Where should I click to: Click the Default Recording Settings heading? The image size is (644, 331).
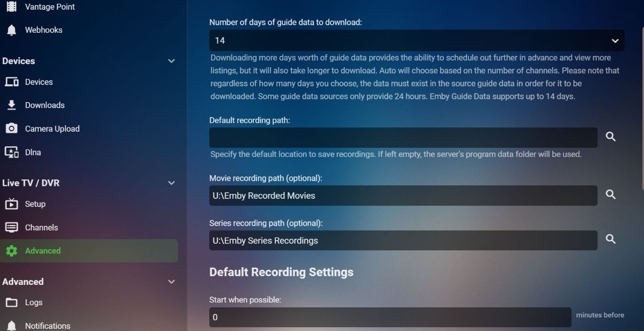pyautogui.click(x=281, y=272)
